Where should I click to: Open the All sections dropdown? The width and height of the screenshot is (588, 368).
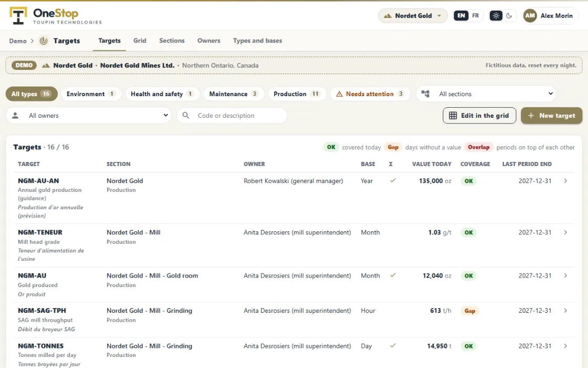pyautogui.click(x=486, y=94)
